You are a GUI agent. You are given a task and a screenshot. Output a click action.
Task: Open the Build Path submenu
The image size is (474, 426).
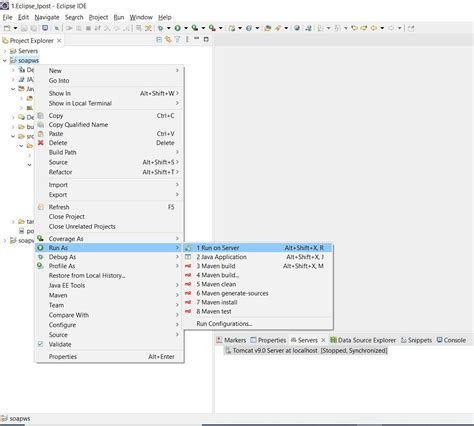[x=109, y=152]
